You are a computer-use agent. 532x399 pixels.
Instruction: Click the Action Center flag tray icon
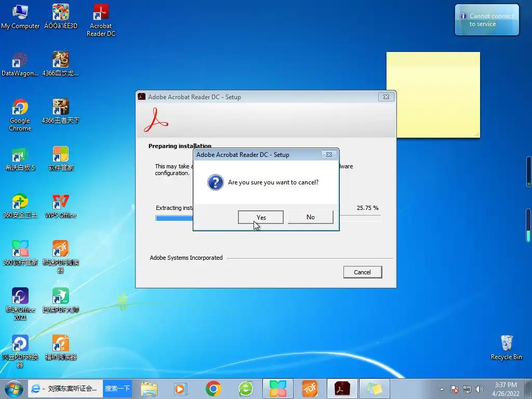coord(455,389)
